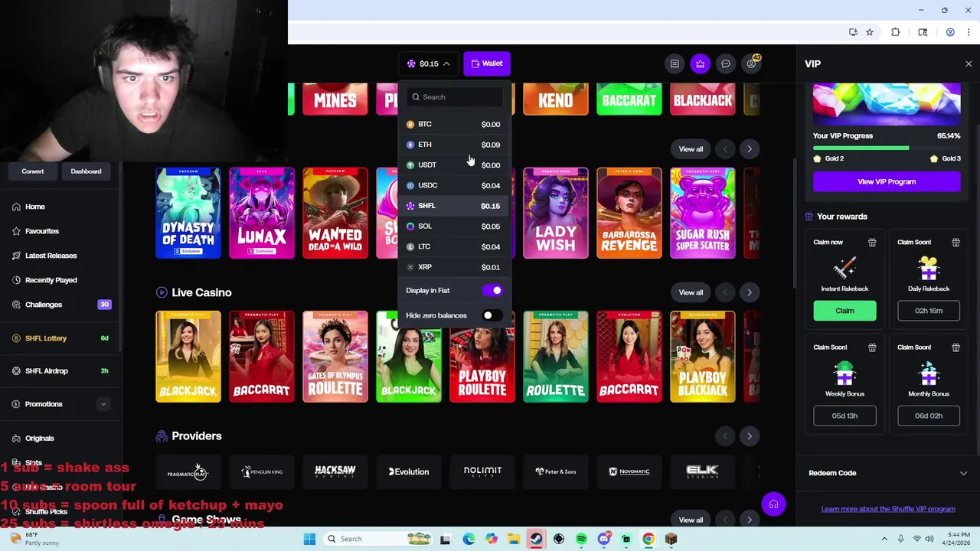Search currencies in the wallet dropdown
The height and width of the screenshot is (551, 980).
455,97
